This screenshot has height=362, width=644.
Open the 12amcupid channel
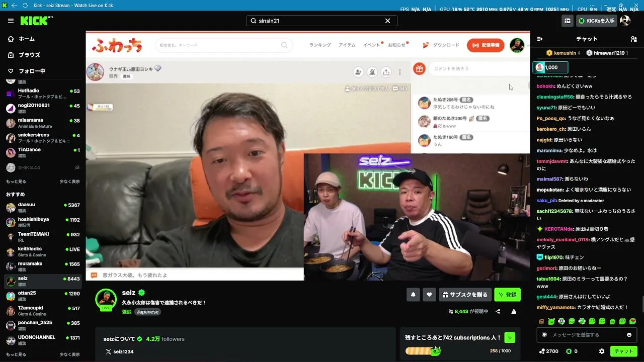(43, 311)
